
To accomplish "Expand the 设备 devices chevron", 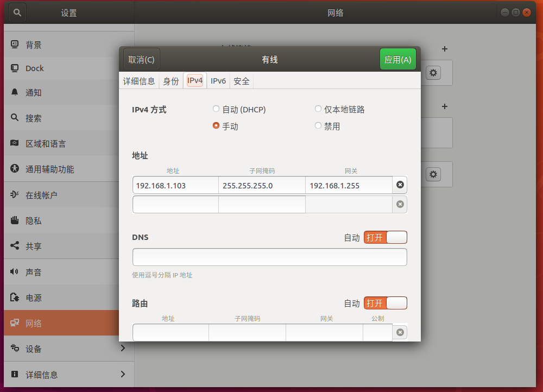I will point(123,348).
